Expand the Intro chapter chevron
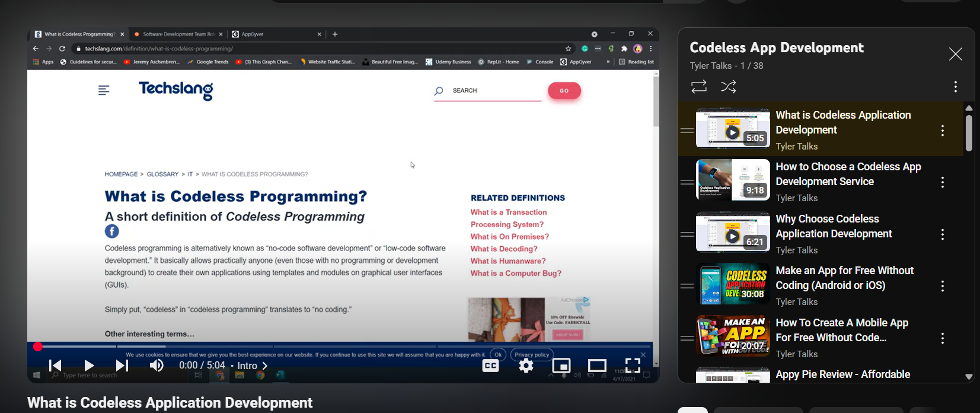The image size is (980, 413). coord(265,366)
